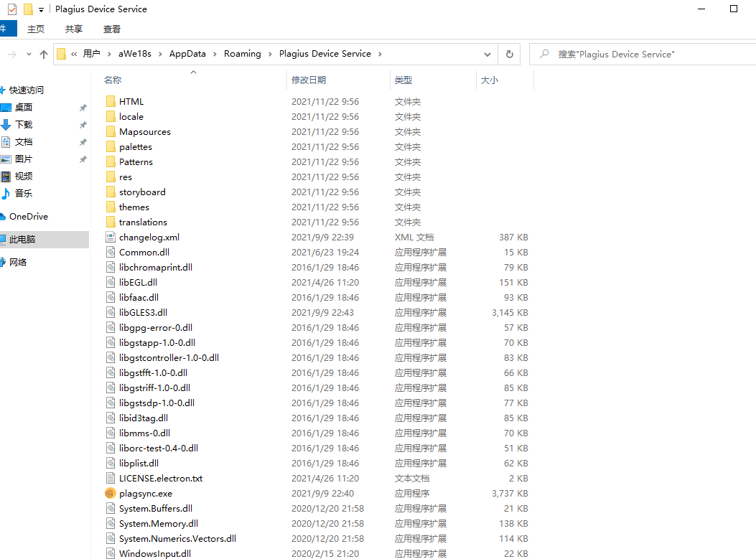Expand the path chevron after Roaming

click(270, 54)
